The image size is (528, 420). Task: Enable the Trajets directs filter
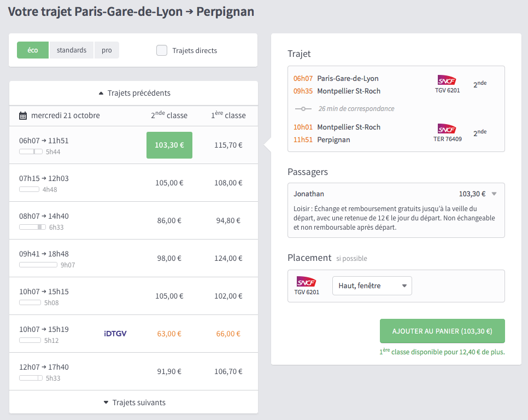point(162,50)
